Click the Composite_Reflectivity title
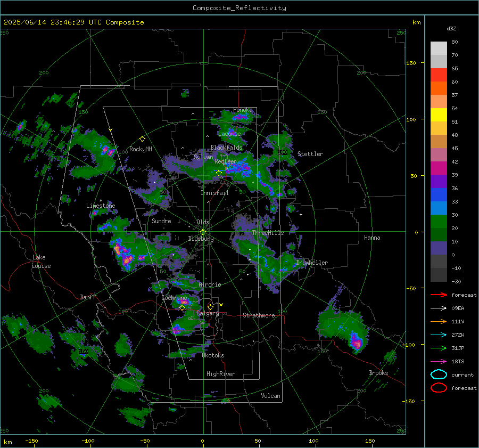 click(240, 8)
